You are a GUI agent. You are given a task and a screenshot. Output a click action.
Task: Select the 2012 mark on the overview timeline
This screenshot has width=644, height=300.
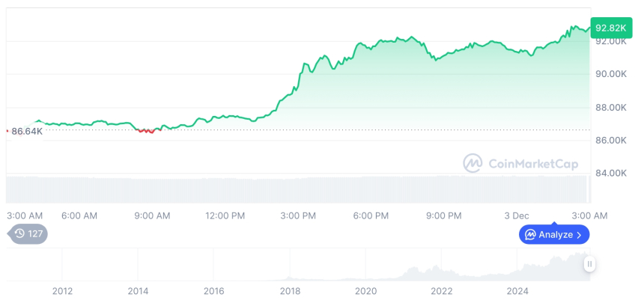[x=62, y=291]
